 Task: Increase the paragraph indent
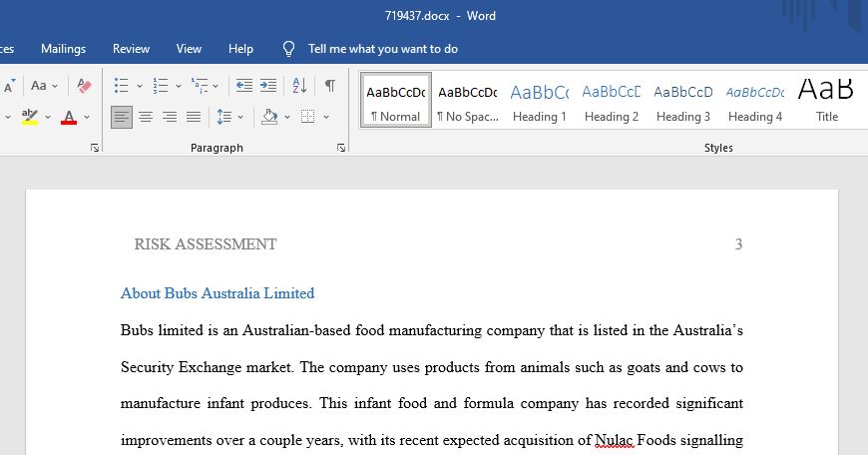(x=268, y=85)
